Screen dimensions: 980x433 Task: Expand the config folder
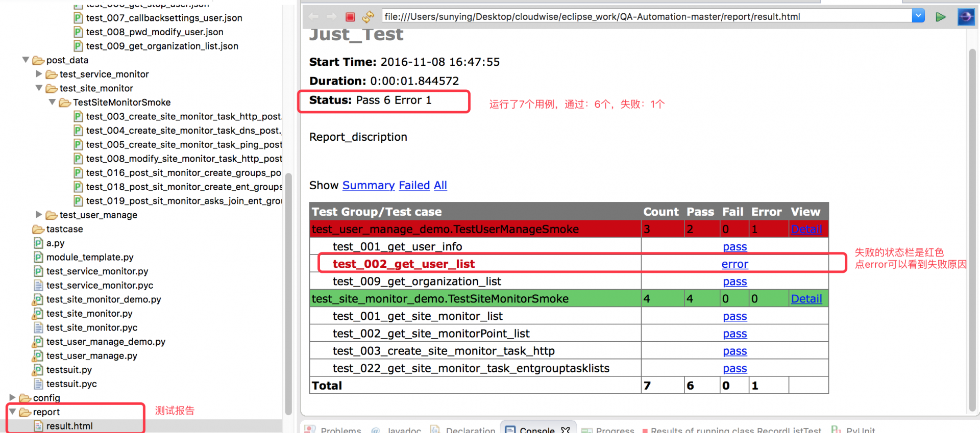pyautogui.click(x=12, y=397)
